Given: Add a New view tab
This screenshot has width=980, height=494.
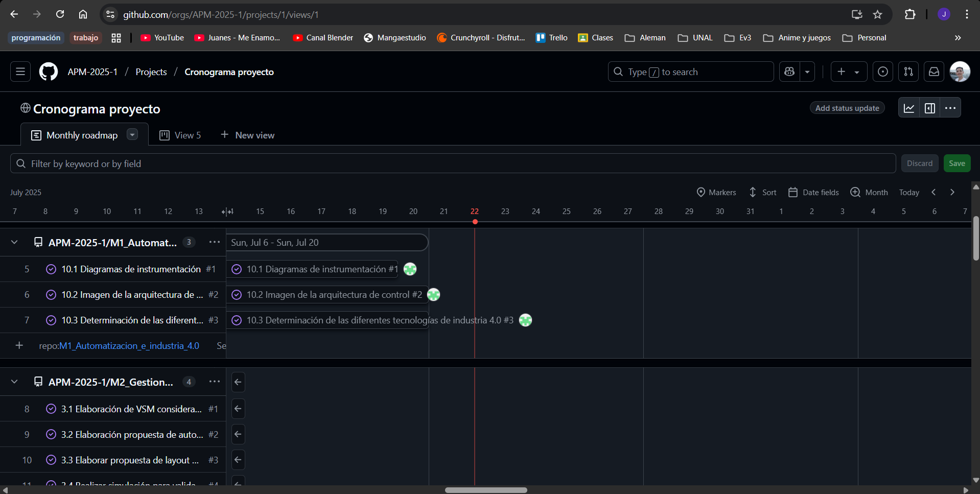Looking at the screenshot, I should 248,135.
